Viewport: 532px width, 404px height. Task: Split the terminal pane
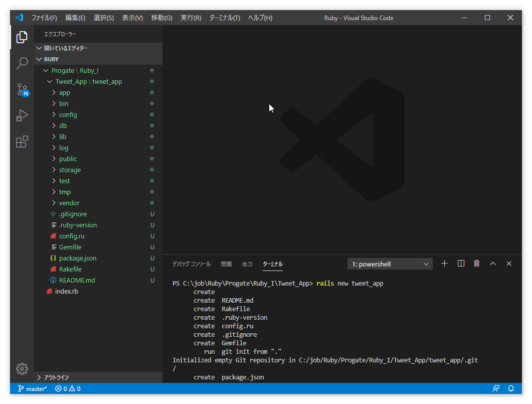[461, 263]
